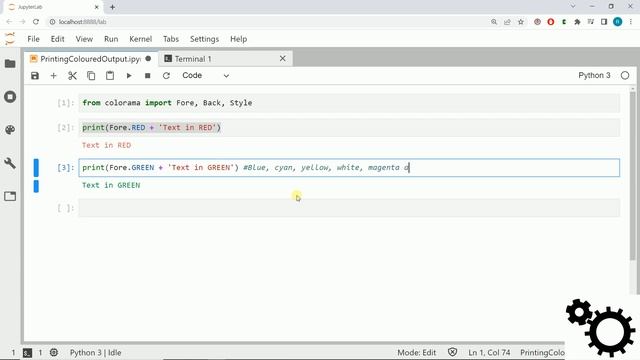Switch to the PrintingColouredOutput notebook tab
640x360 pixels.
click(91, 59)
